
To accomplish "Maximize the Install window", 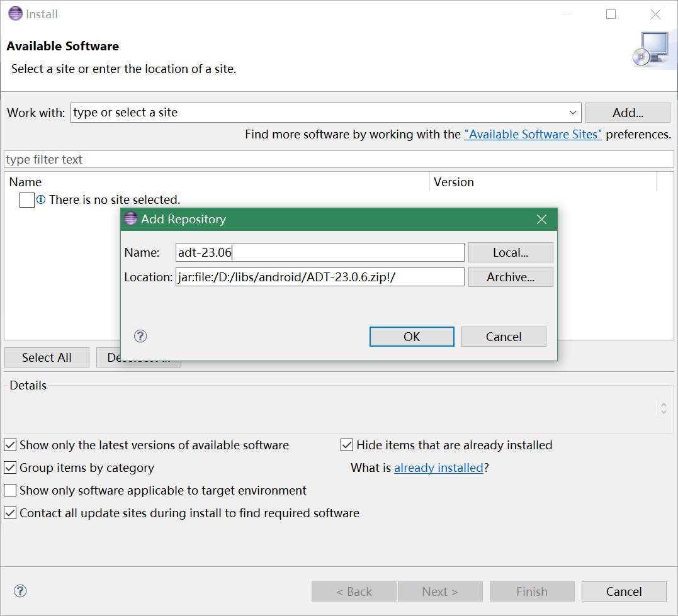I will [x=611, y=14].
